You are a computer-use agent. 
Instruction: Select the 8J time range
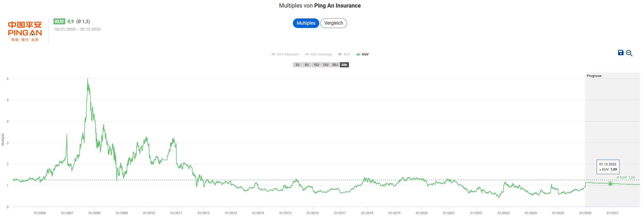click(307, 65)
